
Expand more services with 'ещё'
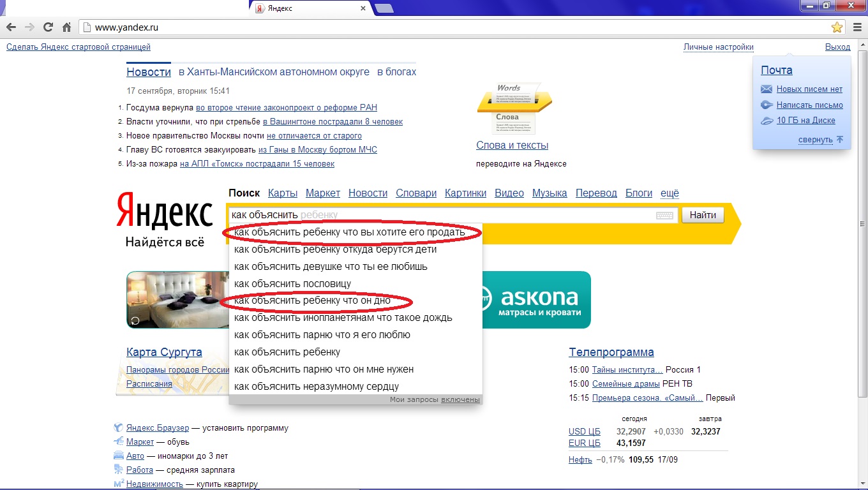point(670,193)
